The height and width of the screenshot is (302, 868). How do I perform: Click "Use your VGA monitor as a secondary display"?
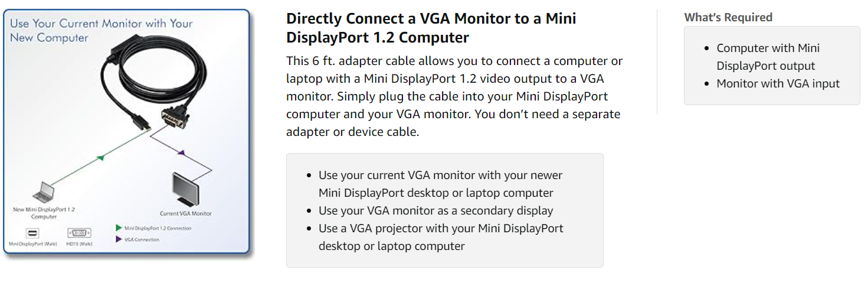(435, 210)
